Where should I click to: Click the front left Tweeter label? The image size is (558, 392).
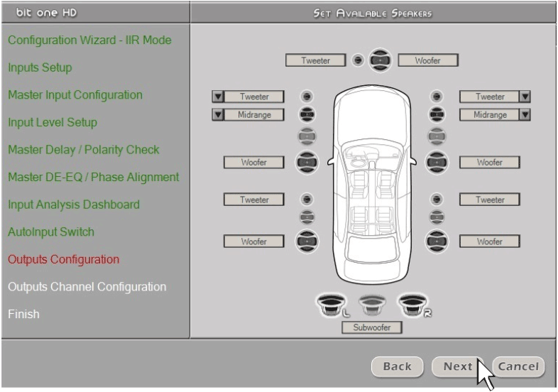pos(254,97)
